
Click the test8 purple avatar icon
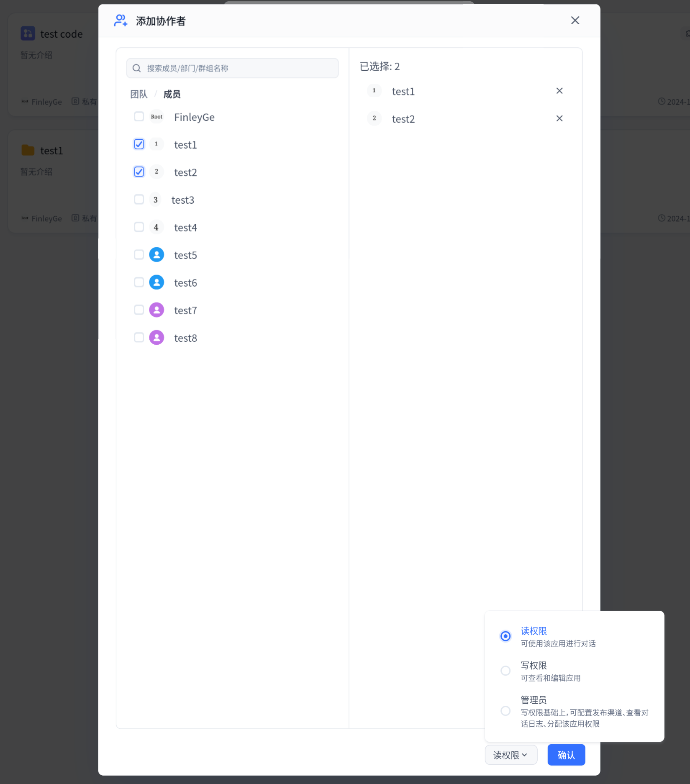(156, 338)
